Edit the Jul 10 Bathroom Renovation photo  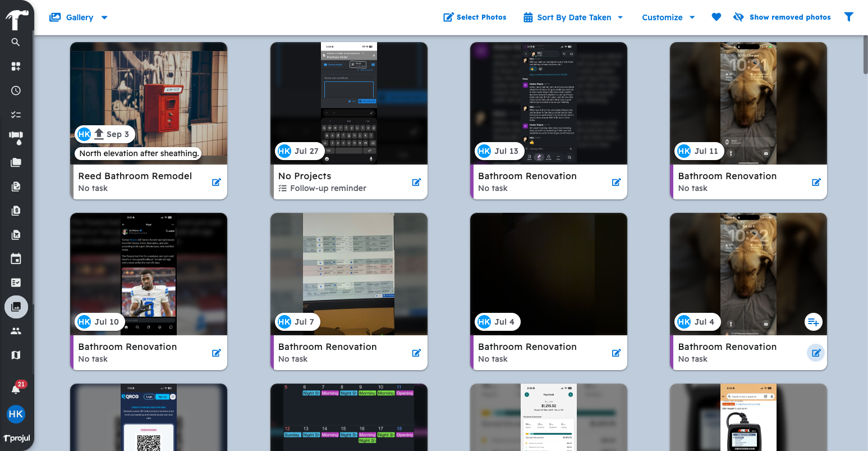(x=216, y=353)
